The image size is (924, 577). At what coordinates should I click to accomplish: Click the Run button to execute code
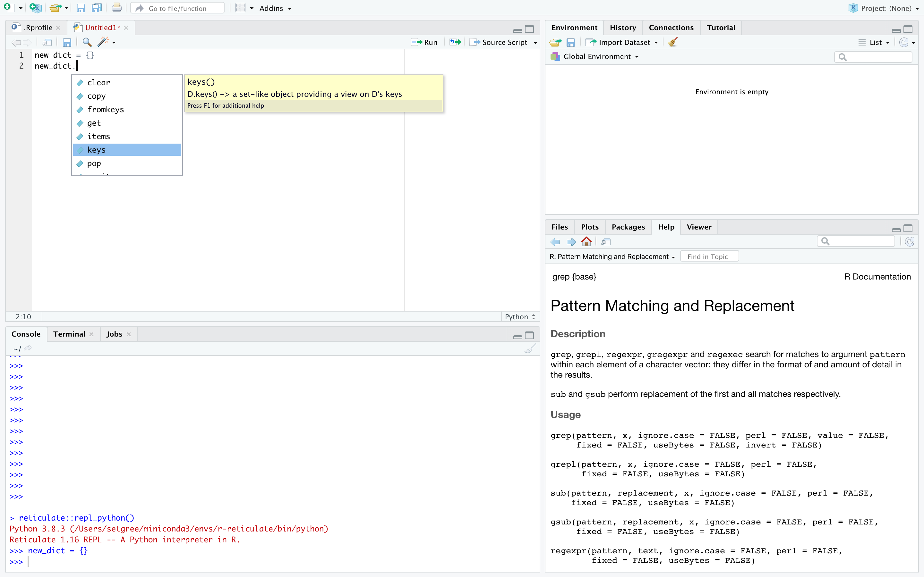[x=426, y=42]
